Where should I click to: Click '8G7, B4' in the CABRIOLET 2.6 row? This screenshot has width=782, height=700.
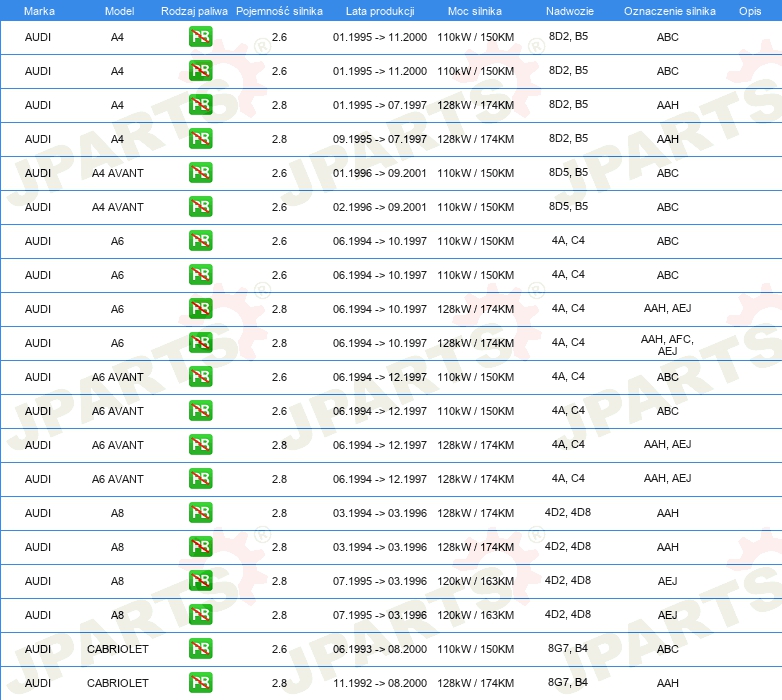point(568,648)
